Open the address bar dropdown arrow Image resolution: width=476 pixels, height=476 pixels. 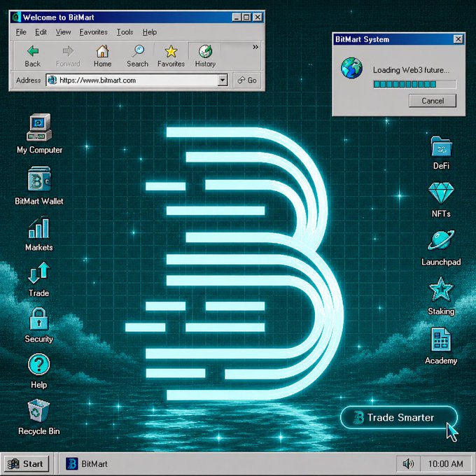pos(223,80)
